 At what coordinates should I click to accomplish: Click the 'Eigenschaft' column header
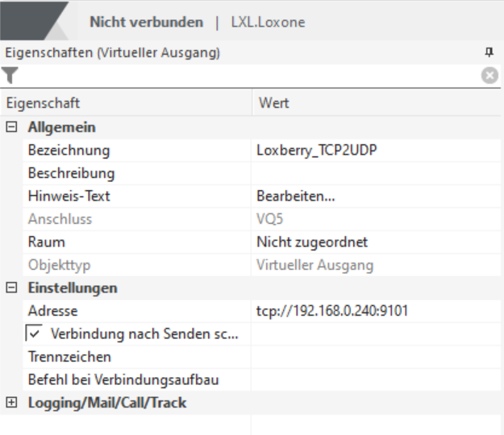coord(44,103)
